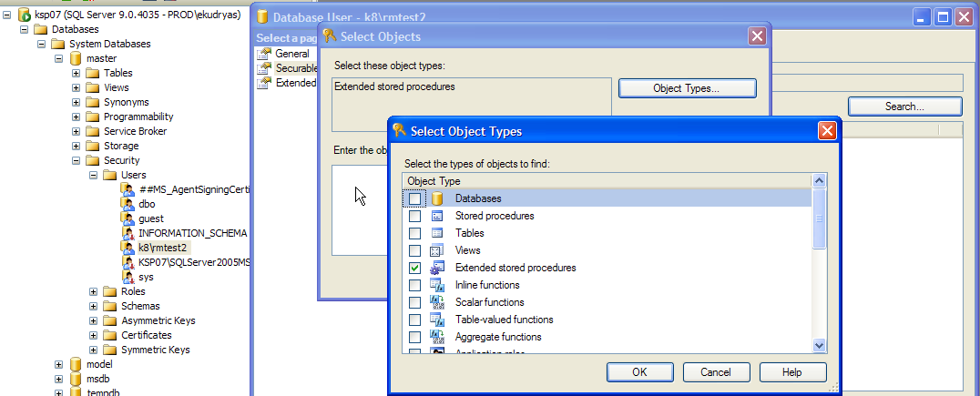Collapse the System Databases node
This screenshot has width=980, height=396.
point(41,44)
